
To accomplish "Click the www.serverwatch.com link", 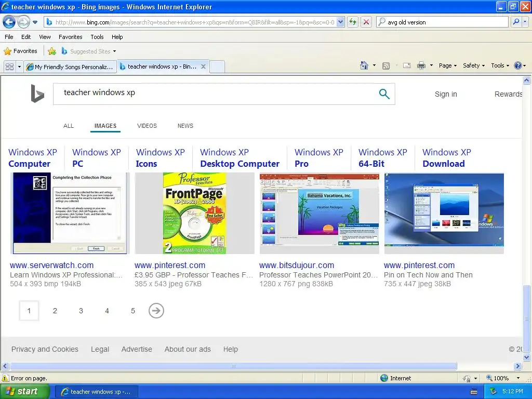I will (x=51, y=265).
